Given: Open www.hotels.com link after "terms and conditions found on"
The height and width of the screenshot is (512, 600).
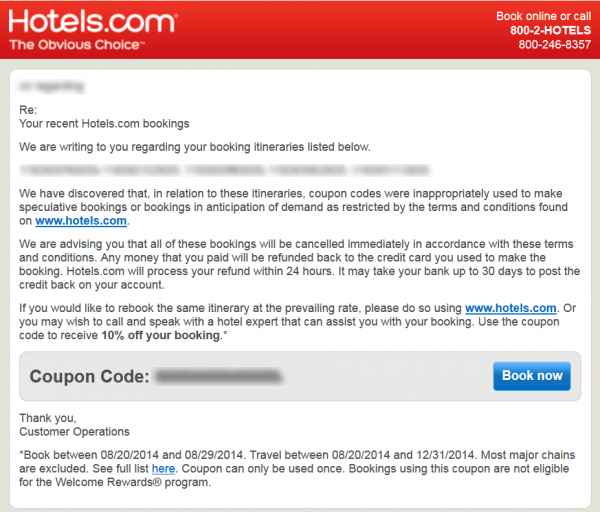Looking at the screenshot, I should (x=82, y=220).
